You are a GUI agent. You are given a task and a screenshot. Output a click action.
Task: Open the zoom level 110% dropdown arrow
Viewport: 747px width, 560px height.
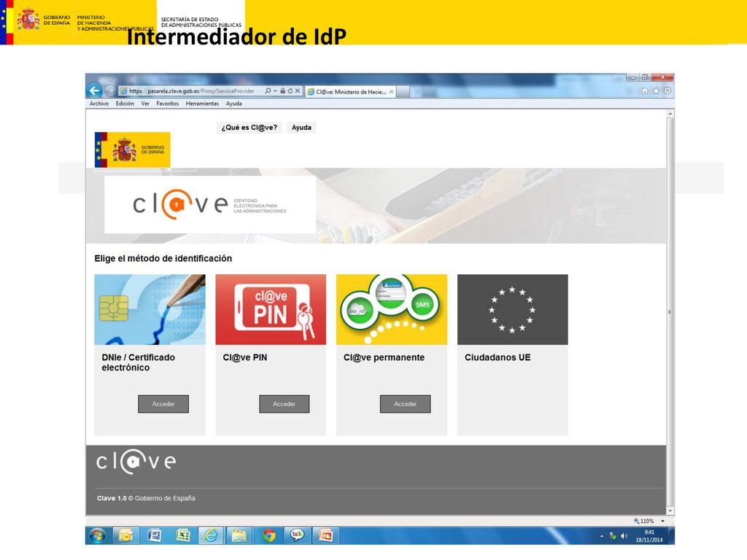click(662, 521)
